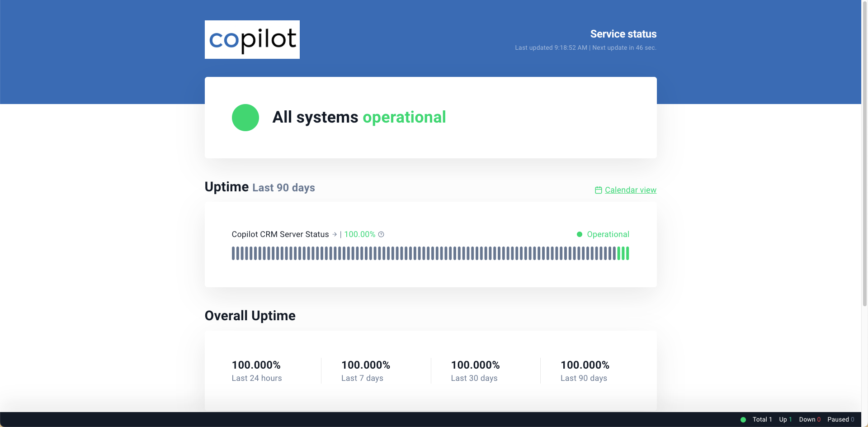Click the first gray uptime bar
The image size is (868, 427).
click(233, 253)
